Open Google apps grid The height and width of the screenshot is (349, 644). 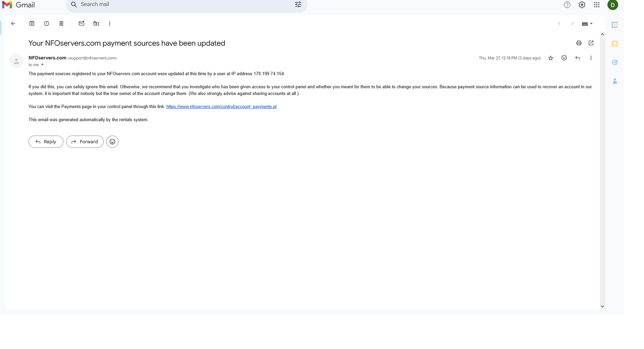[x=597, y=5]
